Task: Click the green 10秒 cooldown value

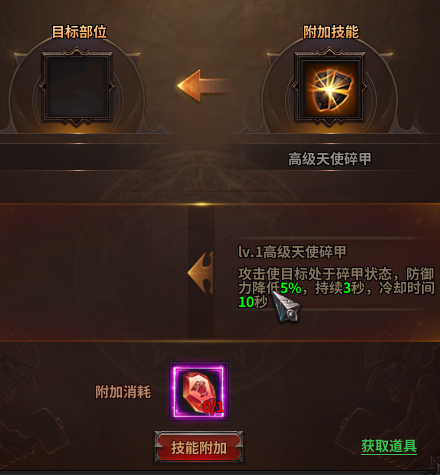Action: [253, 302]
